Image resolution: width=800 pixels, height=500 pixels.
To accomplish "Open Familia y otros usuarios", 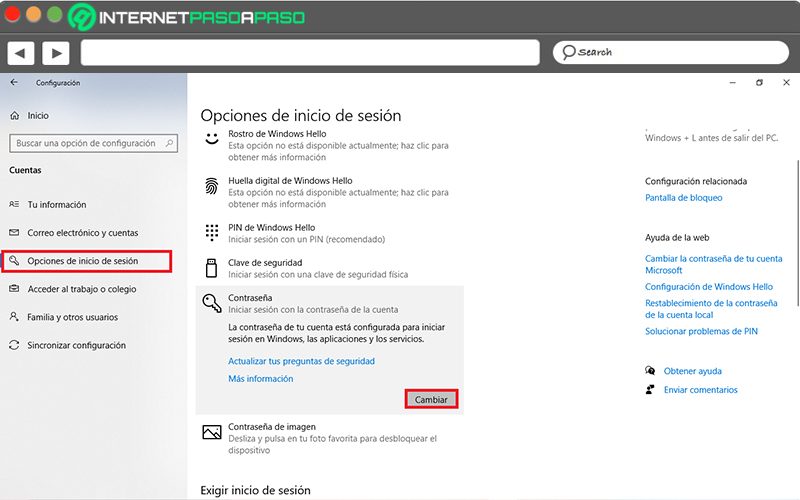I will click(72, 317).
